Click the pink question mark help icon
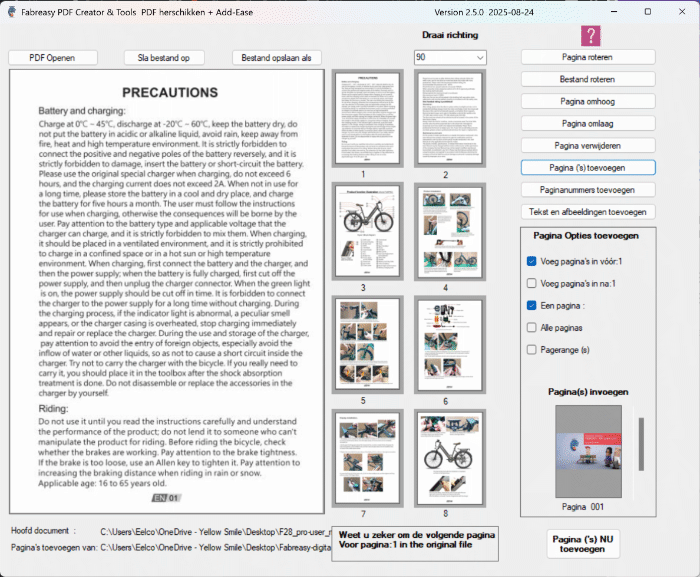This screenshot has height=577, width=700. [591, 36]
